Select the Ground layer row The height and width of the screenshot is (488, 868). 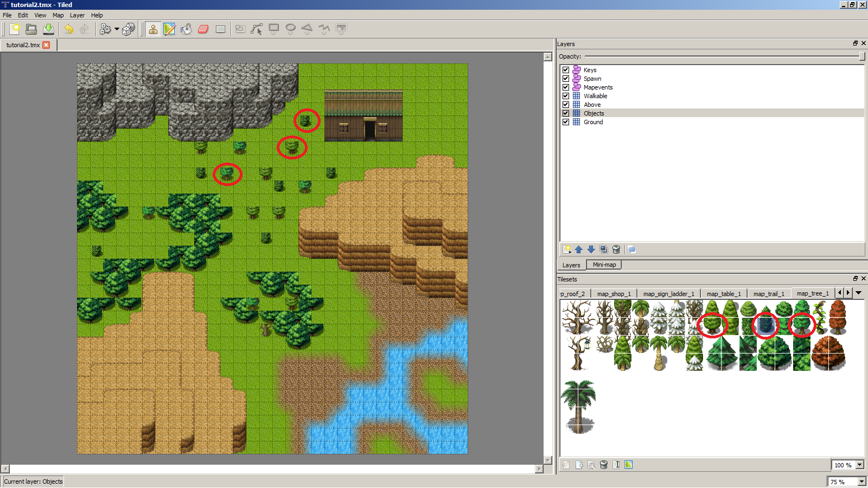click(712, 122)
